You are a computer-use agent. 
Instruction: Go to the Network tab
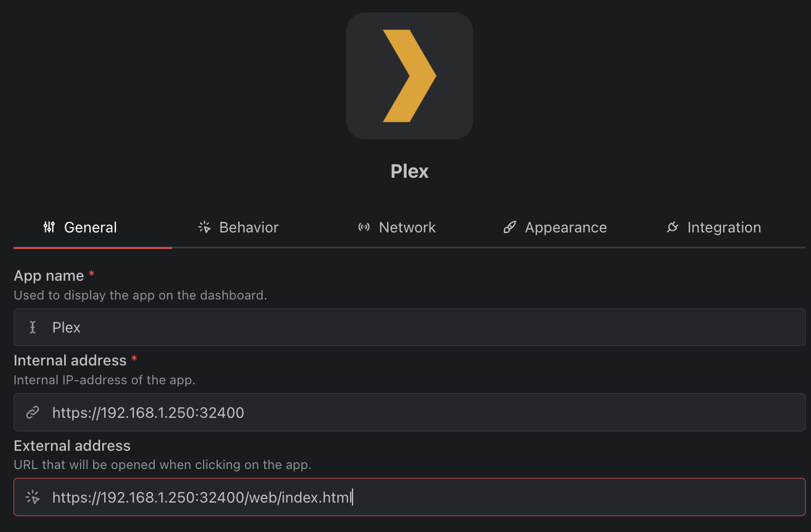[x=407, y=228]
